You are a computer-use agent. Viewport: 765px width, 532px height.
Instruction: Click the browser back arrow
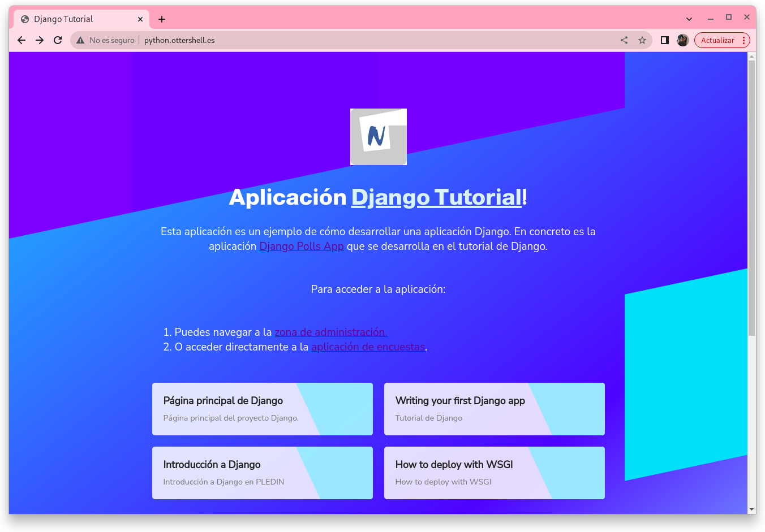point(22,40)
